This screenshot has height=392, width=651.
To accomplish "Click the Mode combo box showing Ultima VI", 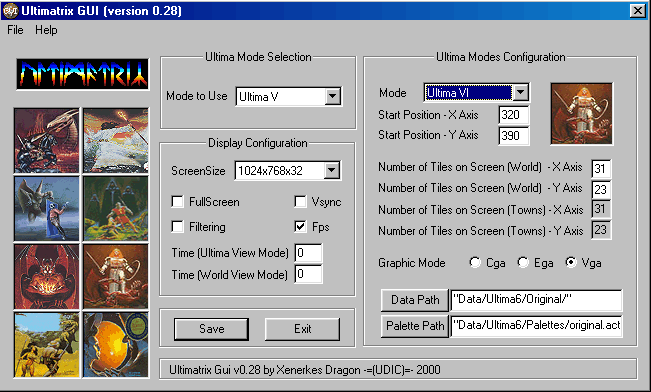I will tap(476, 92).
